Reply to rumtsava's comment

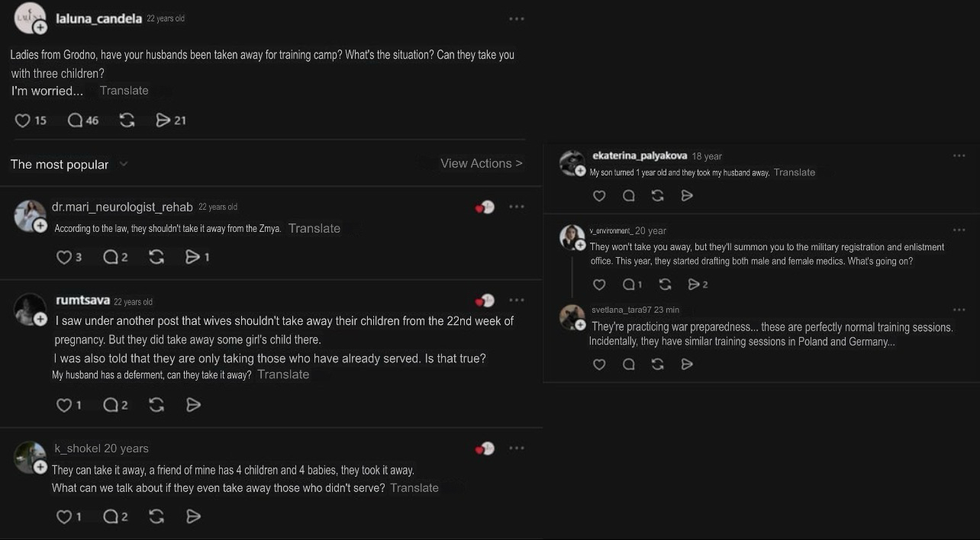(x=111, y=405)
